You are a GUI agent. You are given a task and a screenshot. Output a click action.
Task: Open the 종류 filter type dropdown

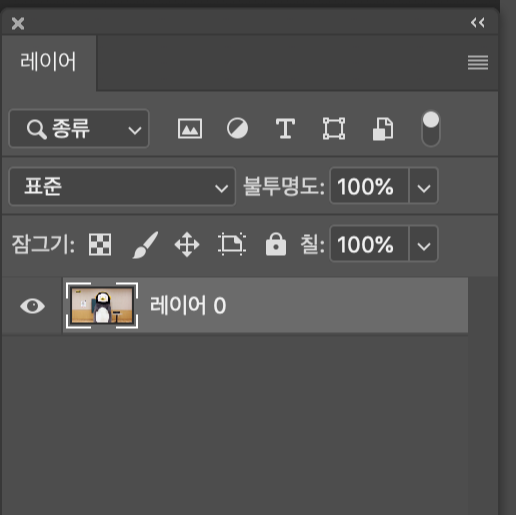click(x=79, y=128)
